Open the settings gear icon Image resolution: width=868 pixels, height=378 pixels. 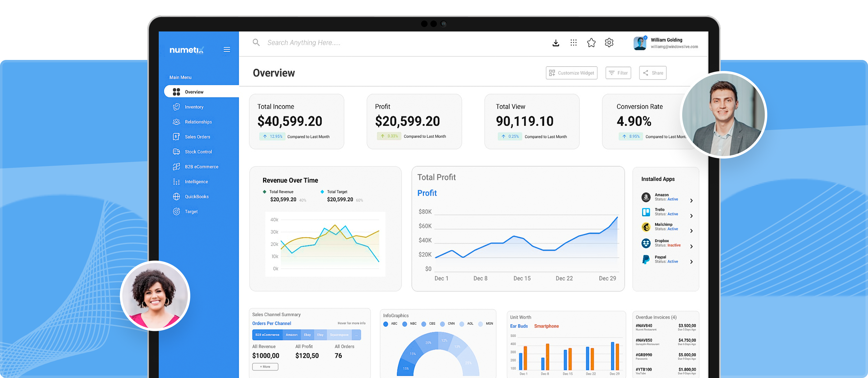pos(609,43)
